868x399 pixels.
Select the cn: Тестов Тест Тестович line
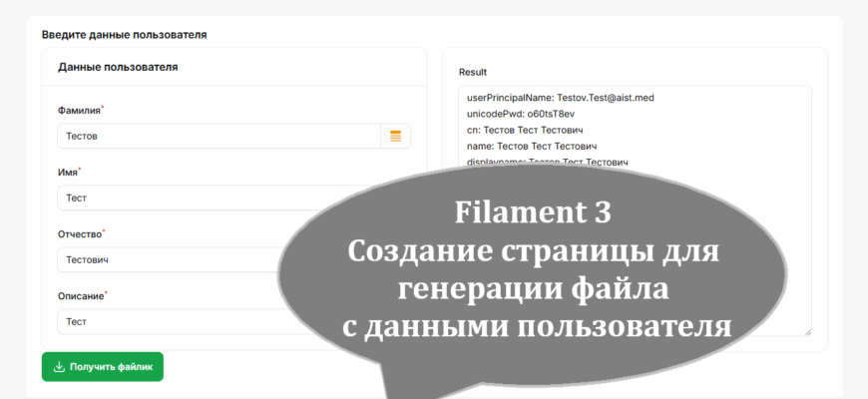[x=525, y=130]
